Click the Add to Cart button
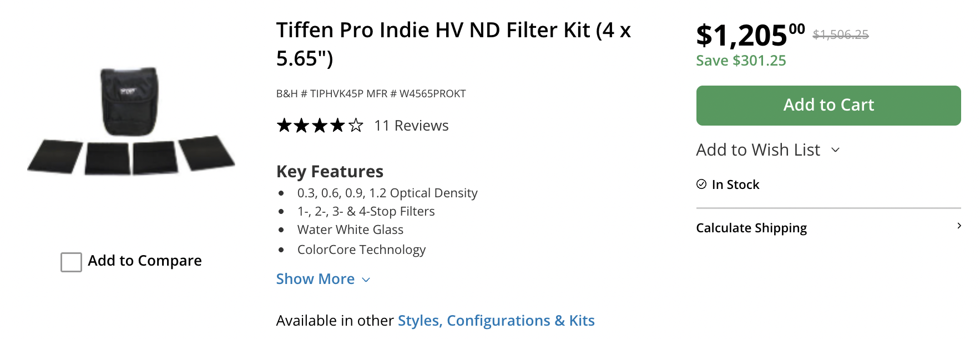The width and height of the screenshot is (980, 339). [x=828, y=106]
